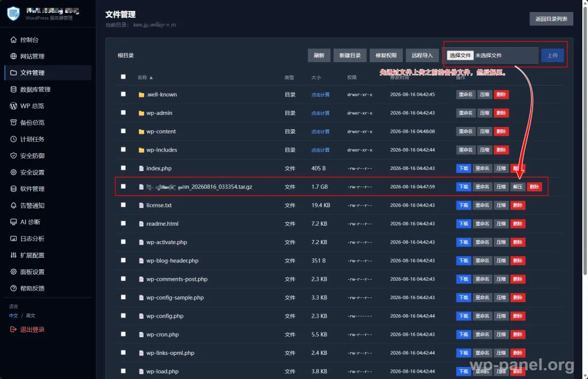Open 帮助反馈 menu item
This screenshot has width=588, height=379.
coord(48,288)
